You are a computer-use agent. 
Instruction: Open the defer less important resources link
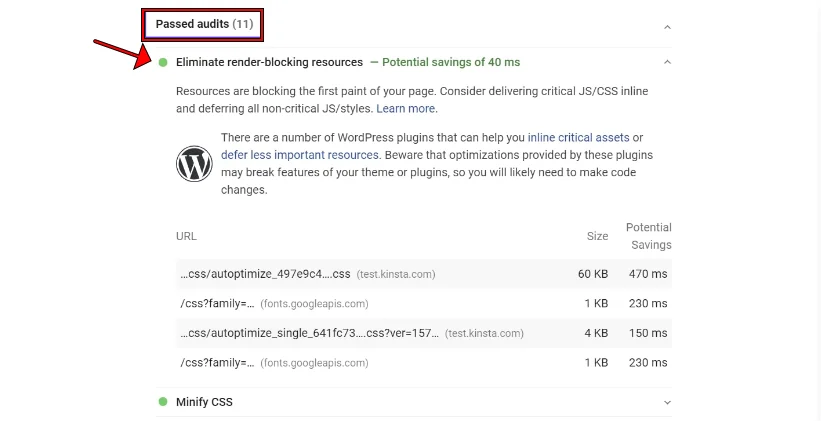(x=299, y=155)
